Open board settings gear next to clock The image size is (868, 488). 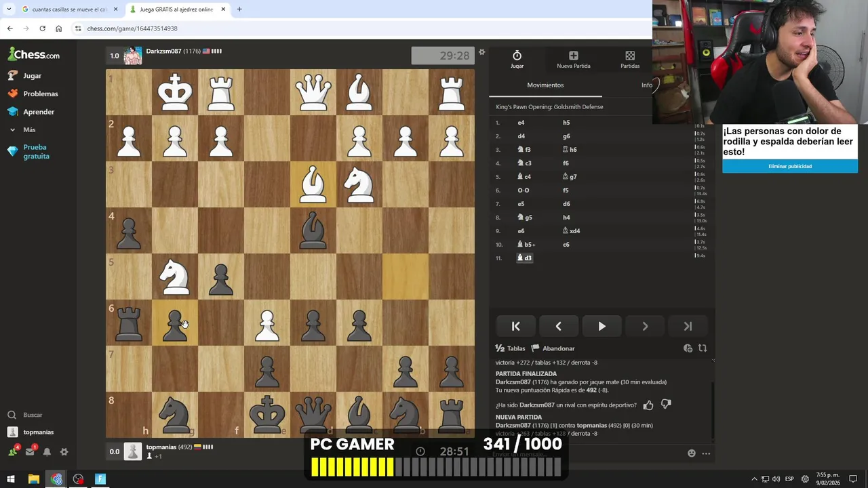481,52
